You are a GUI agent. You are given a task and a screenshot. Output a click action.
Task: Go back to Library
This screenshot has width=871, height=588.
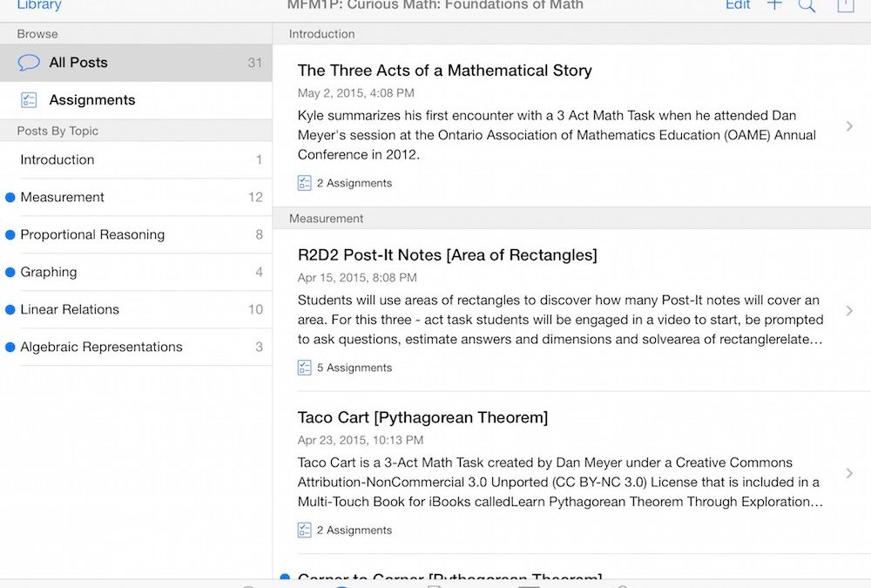pos(39,6)
